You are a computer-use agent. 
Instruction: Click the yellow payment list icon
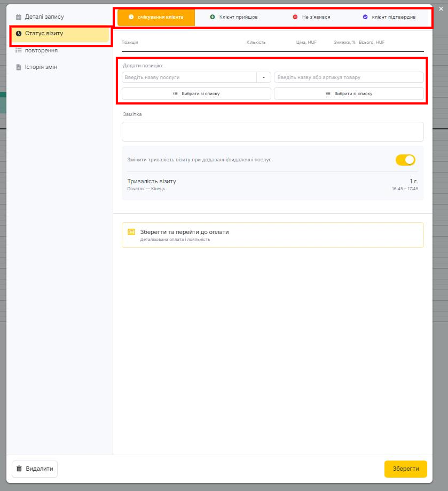[131, 232]
